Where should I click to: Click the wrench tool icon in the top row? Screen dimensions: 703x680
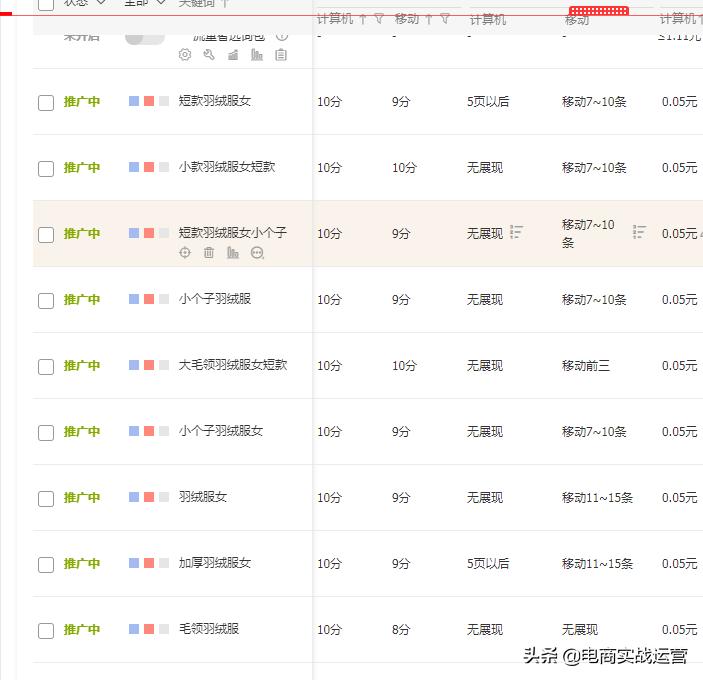(209, 55)
